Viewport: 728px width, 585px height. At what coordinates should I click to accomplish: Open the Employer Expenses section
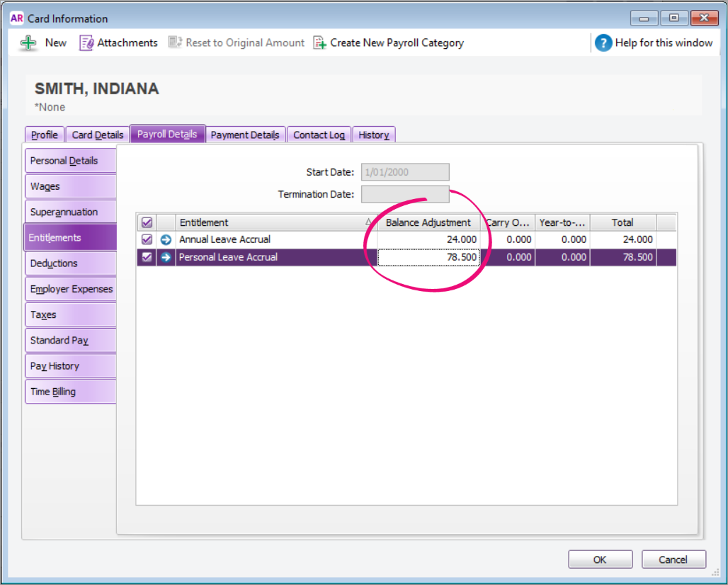tap(71, 289)
